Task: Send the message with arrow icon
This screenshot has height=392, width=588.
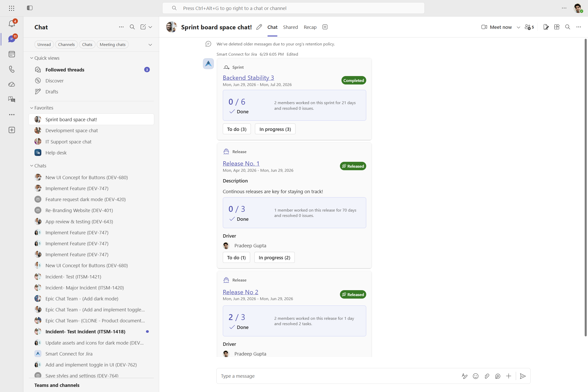Action: (x=523, y=376)
